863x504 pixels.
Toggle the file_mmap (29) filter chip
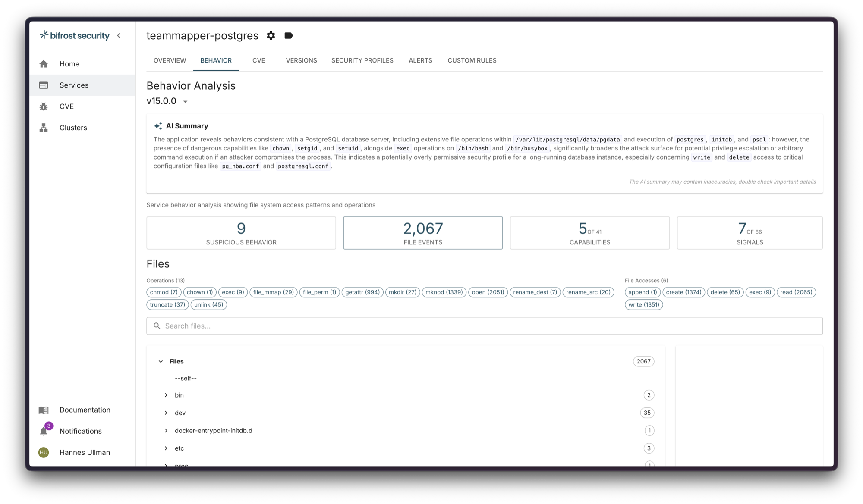click(274, 292)
